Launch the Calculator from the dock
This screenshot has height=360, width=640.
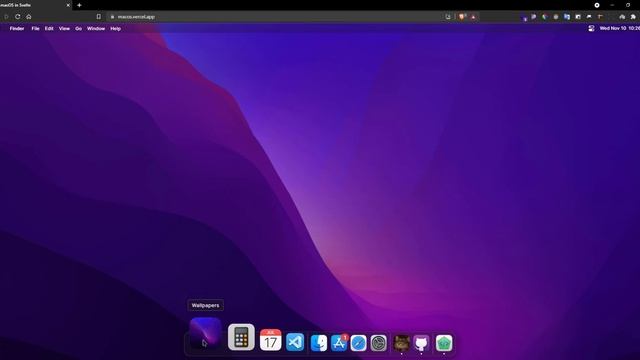(241, 337)
